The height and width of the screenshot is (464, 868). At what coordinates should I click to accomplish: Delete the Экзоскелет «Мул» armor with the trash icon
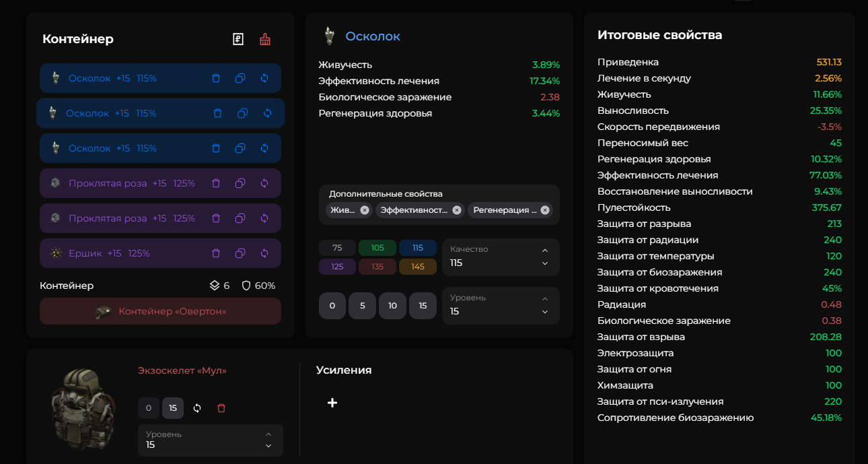(221, 408)
